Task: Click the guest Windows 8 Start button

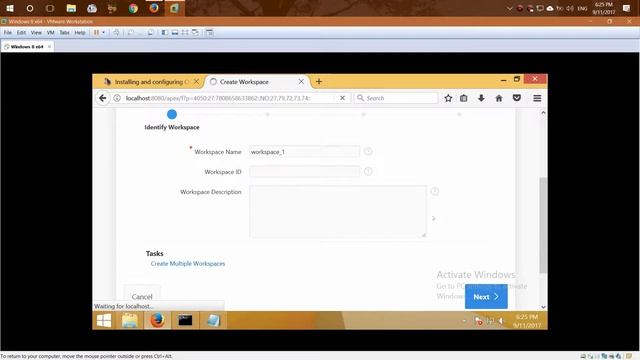Action: pos(104,320)
